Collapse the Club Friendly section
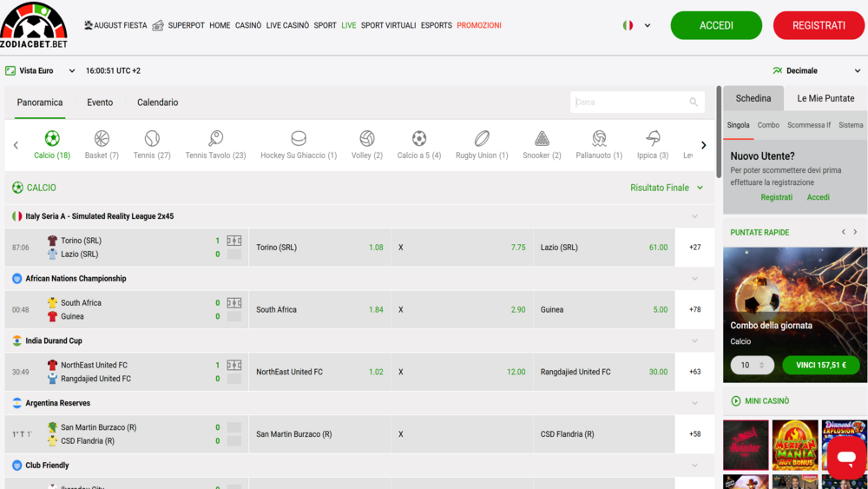Viewport: 868px width, 489px height. tap(694, 466)
